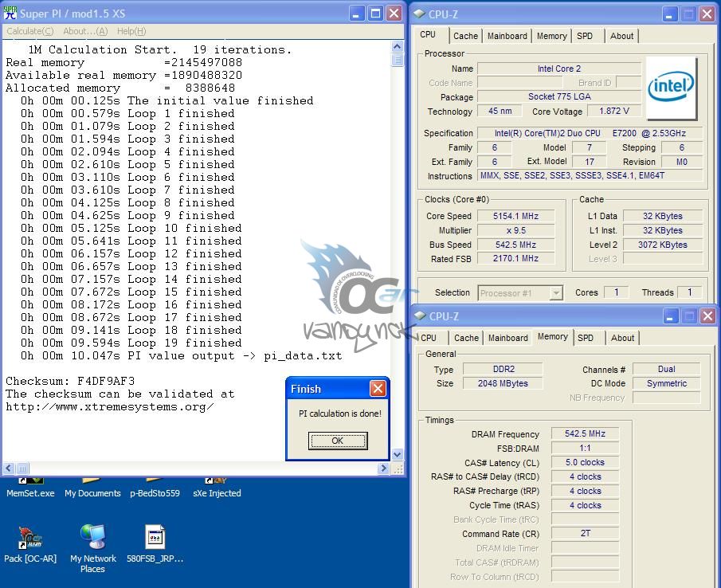Select the My Network Places desktop icon
Screen dimensions: 721x588
pyautogui.click(x=93, y=548)
